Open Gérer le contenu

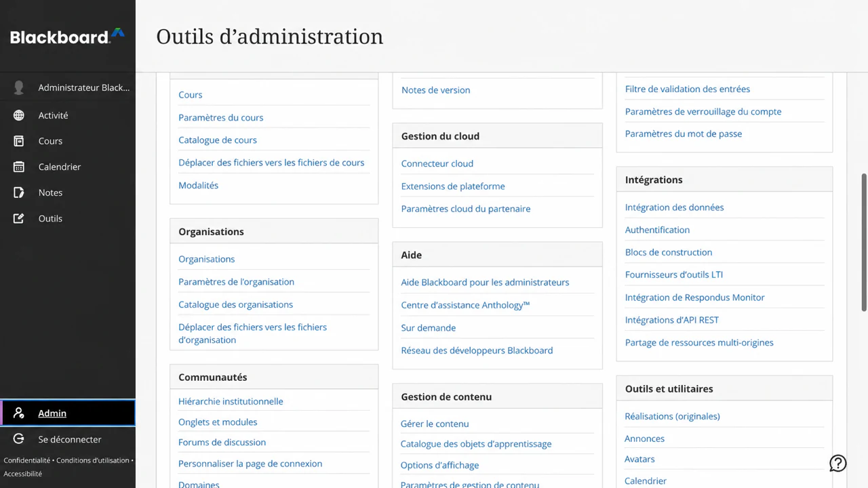point(435,424)
